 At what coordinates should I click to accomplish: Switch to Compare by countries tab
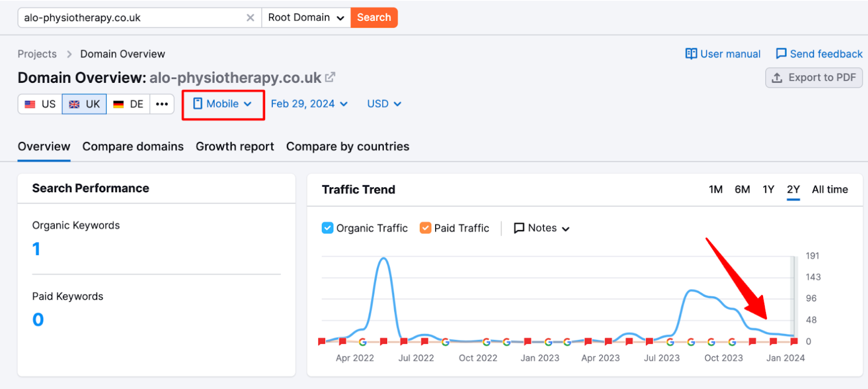click(348, 146)
